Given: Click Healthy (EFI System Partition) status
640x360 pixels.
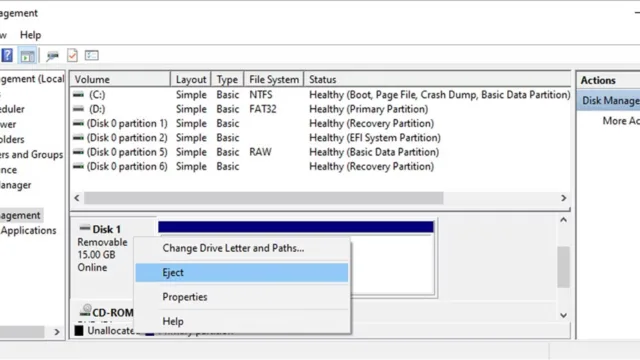Looking at the screenshot, I should pos(375,138).
